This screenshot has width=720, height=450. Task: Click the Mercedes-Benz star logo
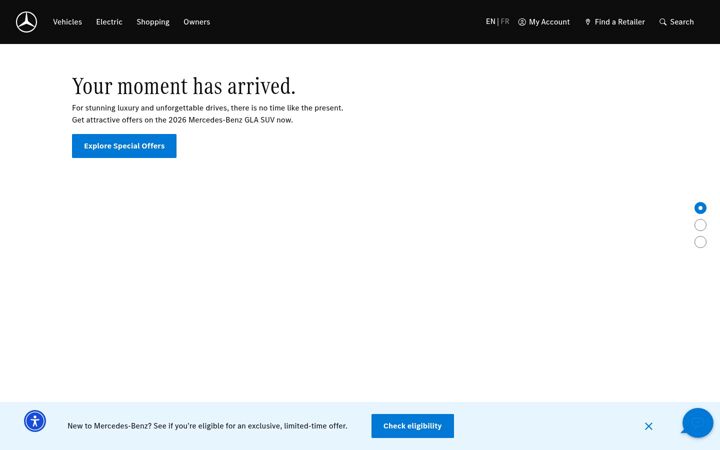point(27,22)
